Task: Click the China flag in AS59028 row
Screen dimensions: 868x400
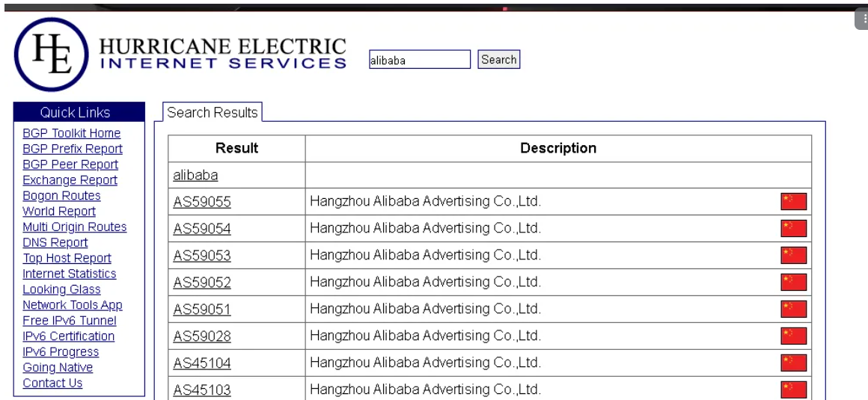Action: [x=793, y=336]
